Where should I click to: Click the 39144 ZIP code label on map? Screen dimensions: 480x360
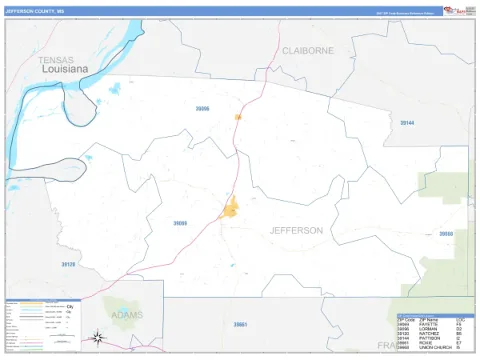407,123
